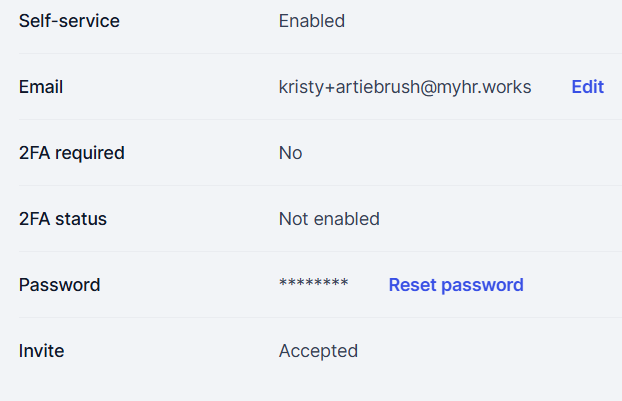This screenshot has height=401, width=622.
Task: Click the Invite label
Action: [42, 351]
